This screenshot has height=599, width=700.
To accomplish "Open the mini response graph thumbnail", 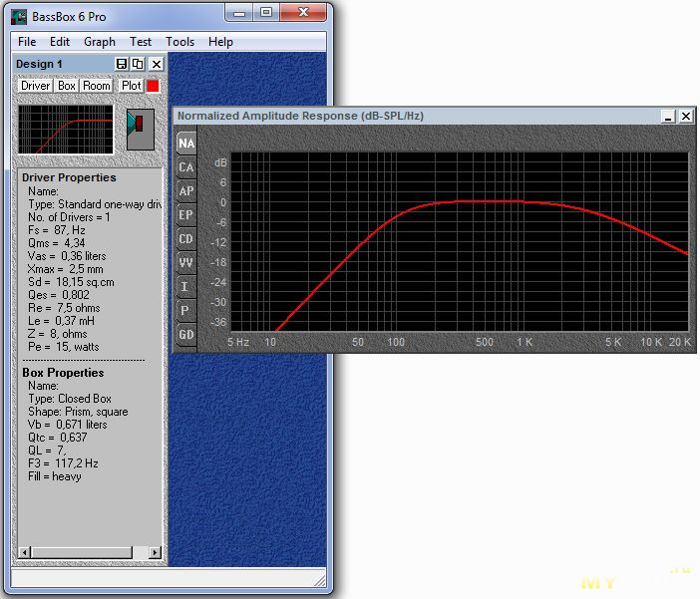I will pos(66,130).
